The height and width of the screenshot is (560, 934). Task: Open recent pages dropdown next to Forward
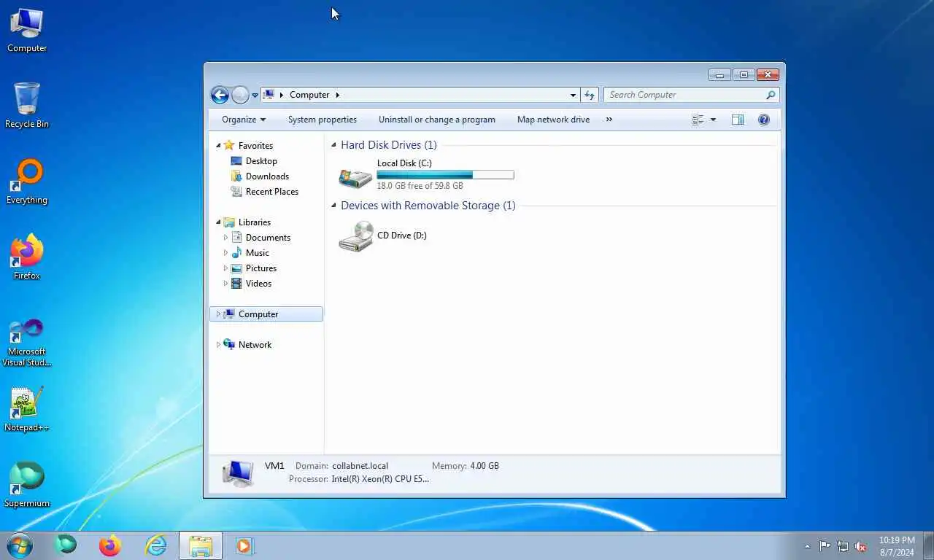pyautogui.click(x=255, y=96)
